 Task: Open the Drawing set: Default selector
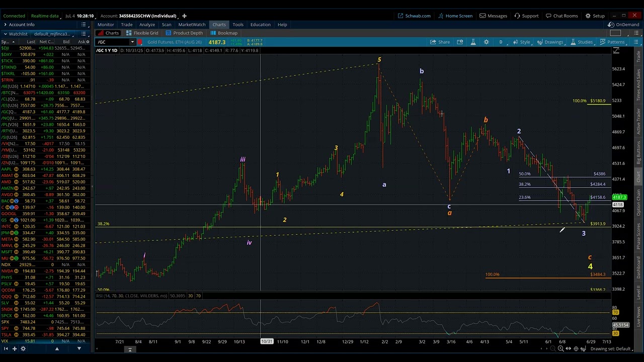(x=613, y=349)
